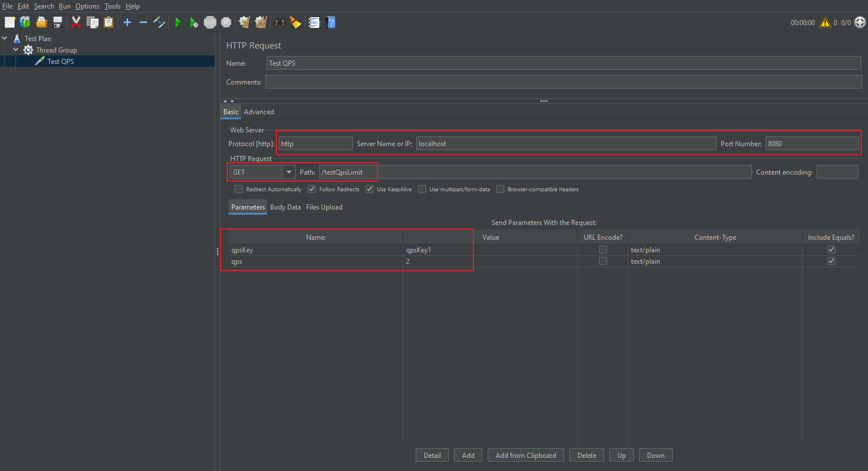Click the Name field containing Test QPS
Screen dimensions: 868x471
564,63
